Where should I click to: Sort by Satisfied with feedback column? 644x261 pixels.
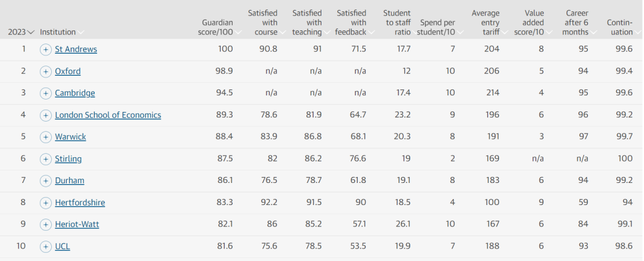point(351,23)
